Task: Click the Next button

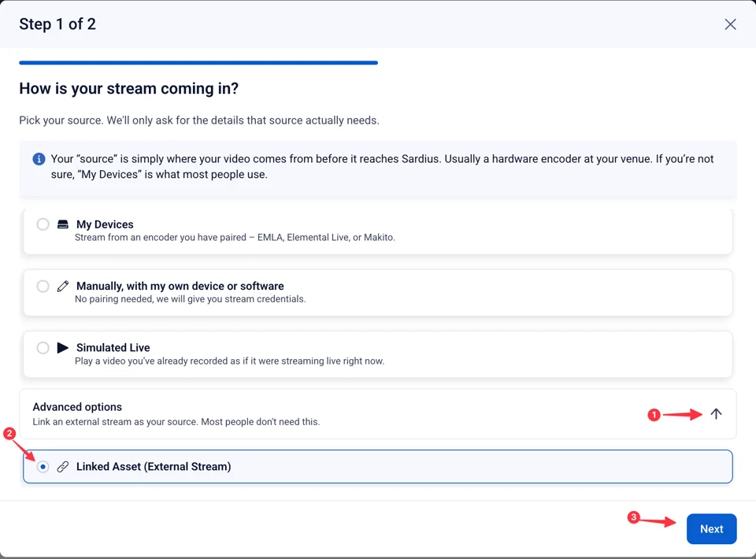Action: [x=711, y=528]
